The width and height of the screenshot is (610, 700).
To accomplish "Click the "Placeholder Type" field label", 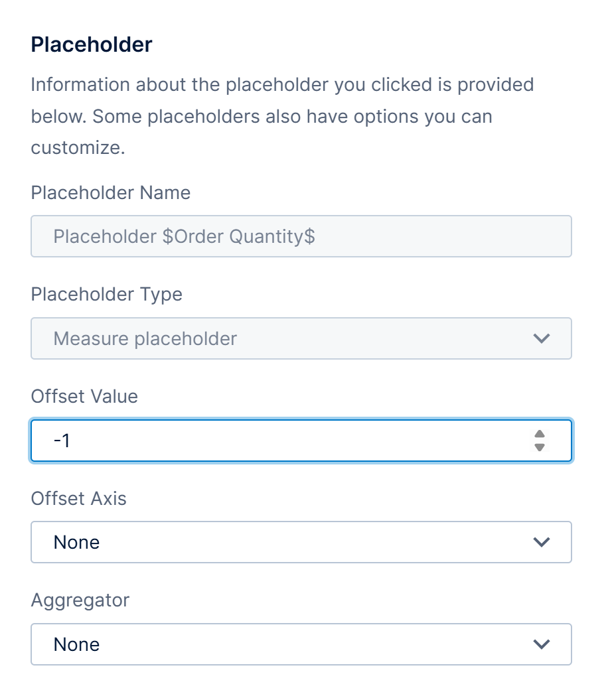I will (x=106, y=294).
